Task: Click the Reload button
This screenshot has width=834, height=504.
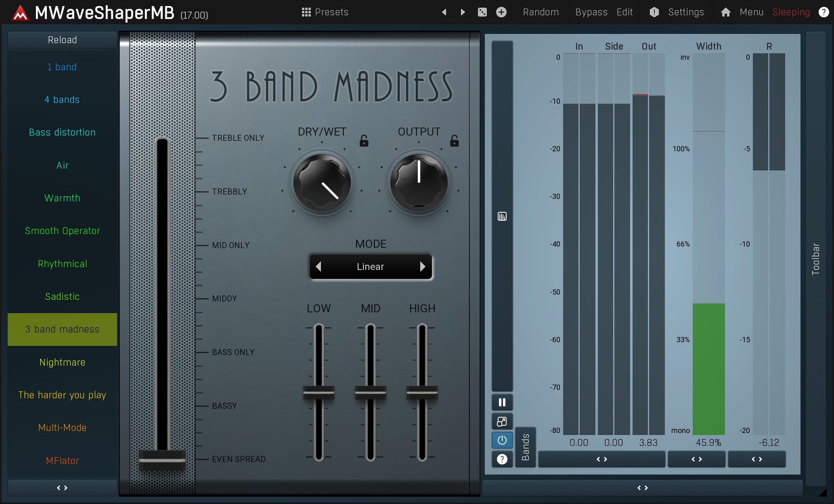Action: coord(62,40)
